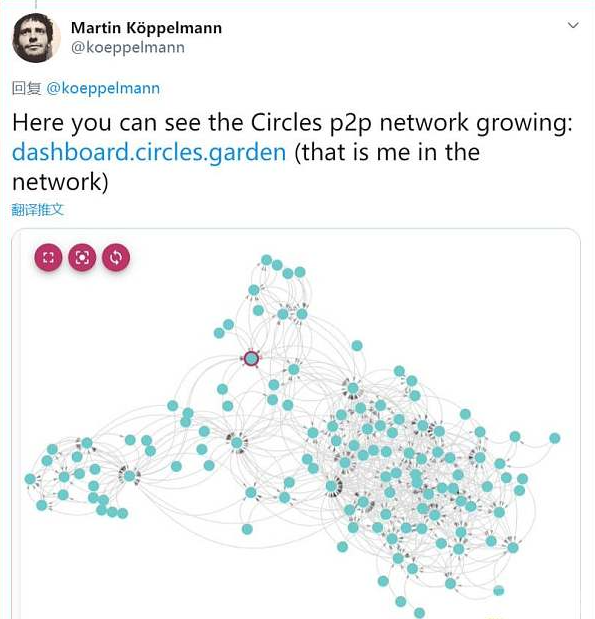Click the topmost teal node in graph
This screenshot has width=595, height=619.
267,260
